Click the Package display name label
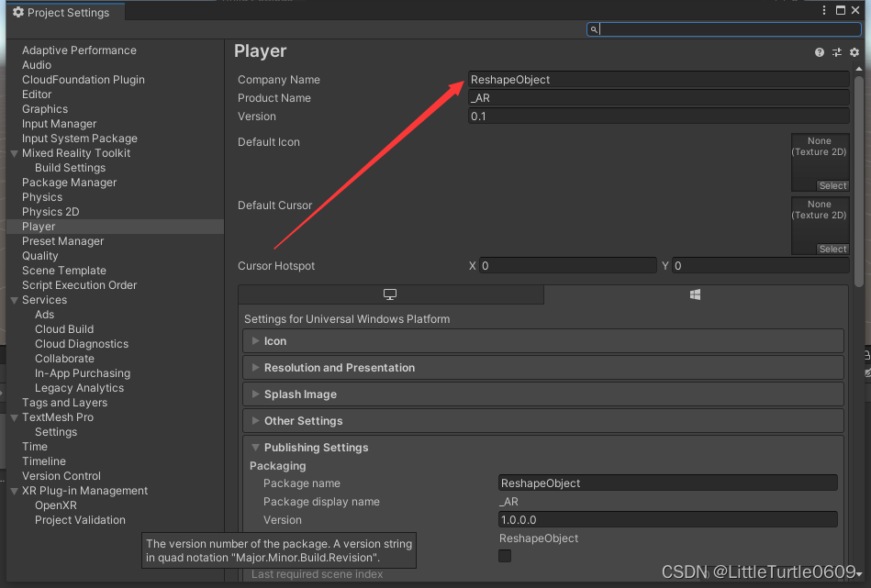This screenshot has width=871, height=588. pyautogui.click(x=321, y=502)
